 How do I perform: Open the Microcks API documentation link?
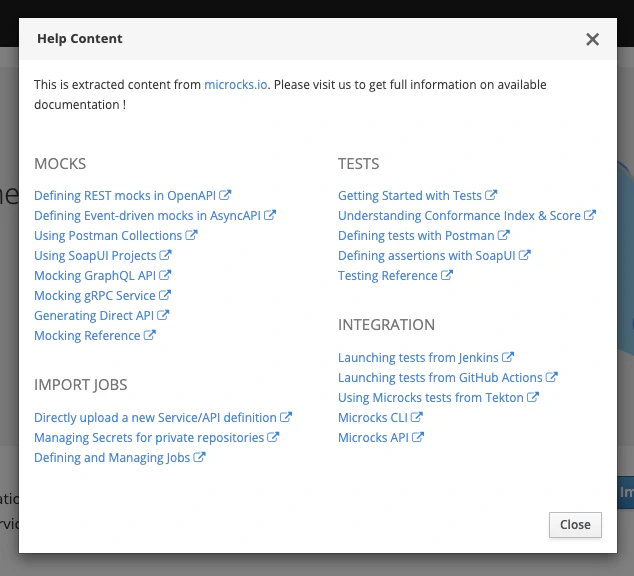point(373,438)
